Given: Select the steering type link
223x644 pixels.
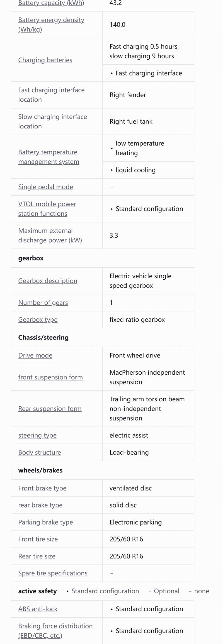Looking at the screenshot, I should pyautogui.click(x=37, y=435).
